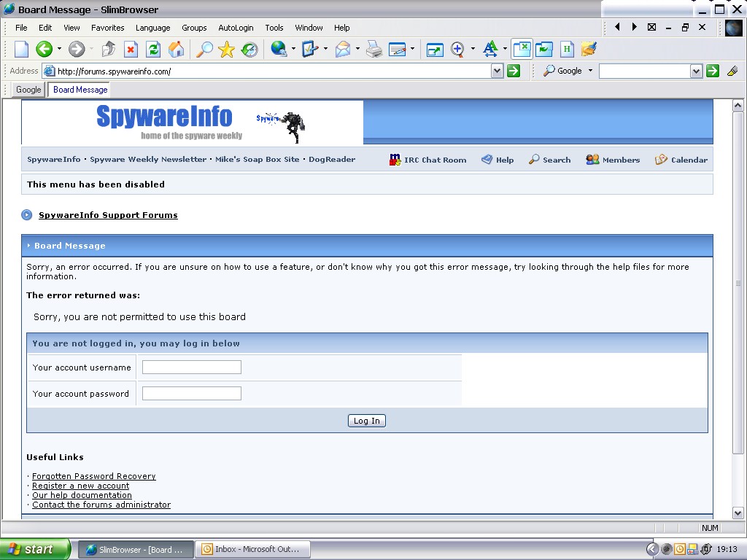The width and height of the screenshot is (747, 560).
Task: Click the zoom magnifier plus icon
Action: (x=457, y=49)
